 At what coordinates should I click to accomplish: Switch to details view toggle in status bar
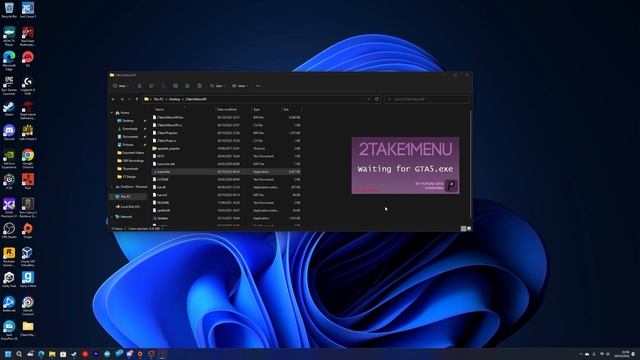pyautogui.click(x=463, y=229)
